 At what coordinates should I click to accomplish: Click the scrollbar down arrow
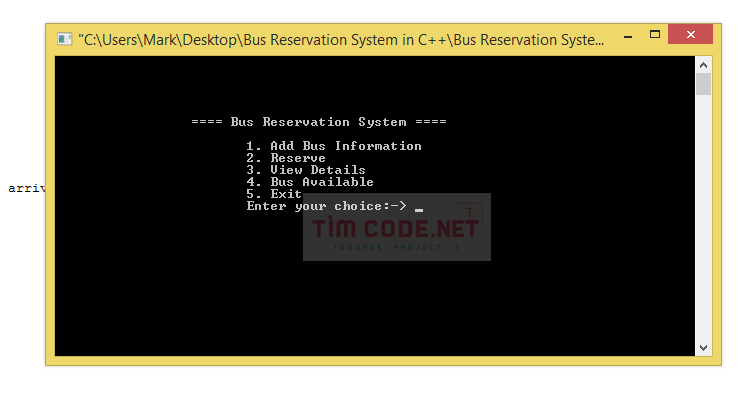coord(703,348)
